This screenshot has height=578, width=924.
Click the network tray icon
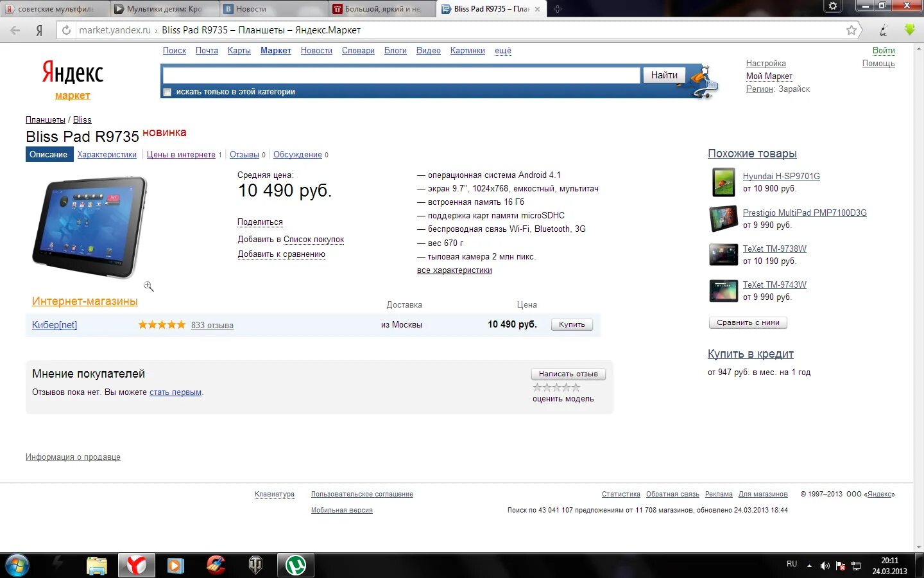[856, 566]
